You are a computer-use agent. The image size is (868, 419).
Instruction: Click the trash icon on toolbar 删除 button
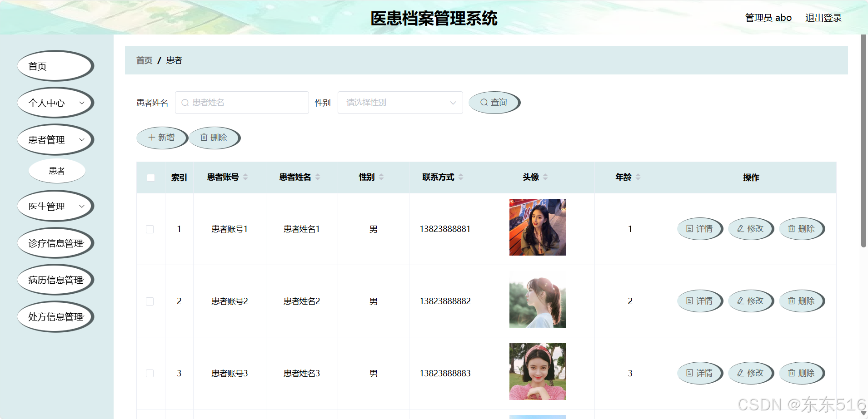pos(204,138)
